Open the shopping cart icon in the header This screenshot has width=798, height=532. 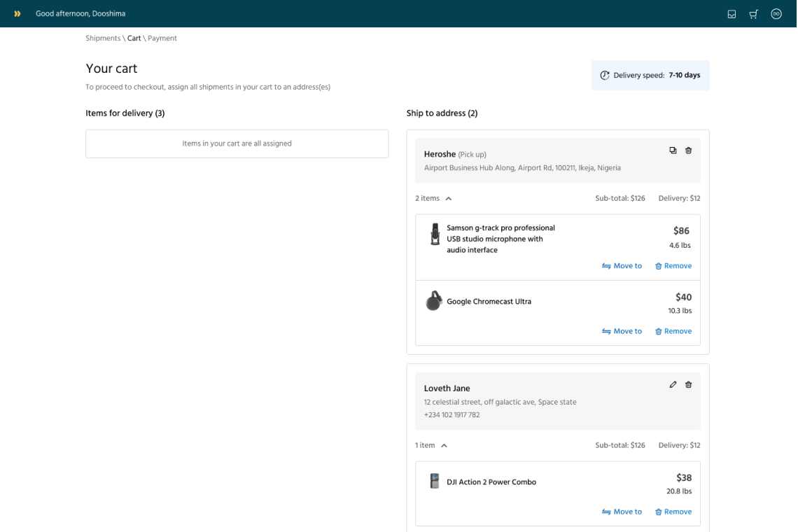(753, 14)
